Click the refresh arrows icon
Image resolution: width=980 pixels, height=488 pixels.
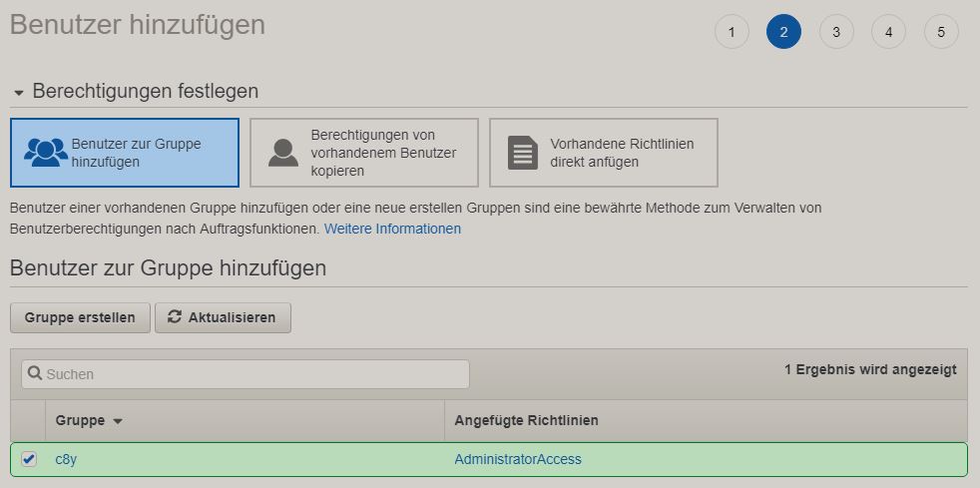point(175,317)
